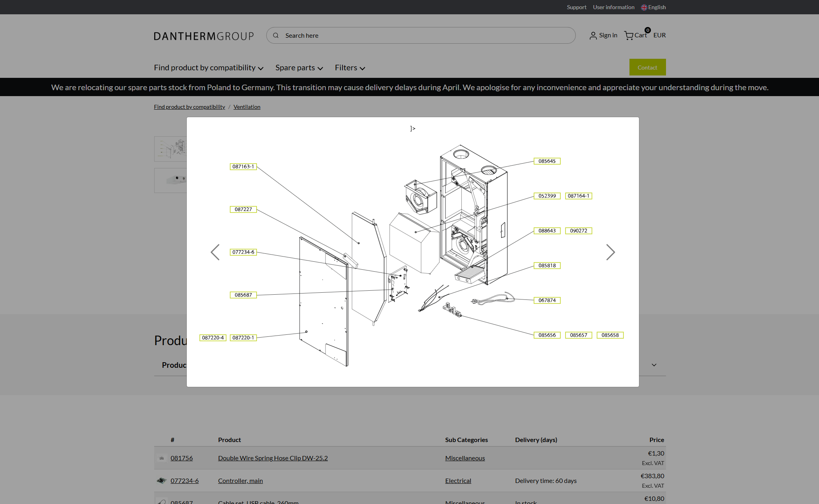Select part label 087163-1 in diagram
This screenshot has width=819, height=504.
point(243,166)
